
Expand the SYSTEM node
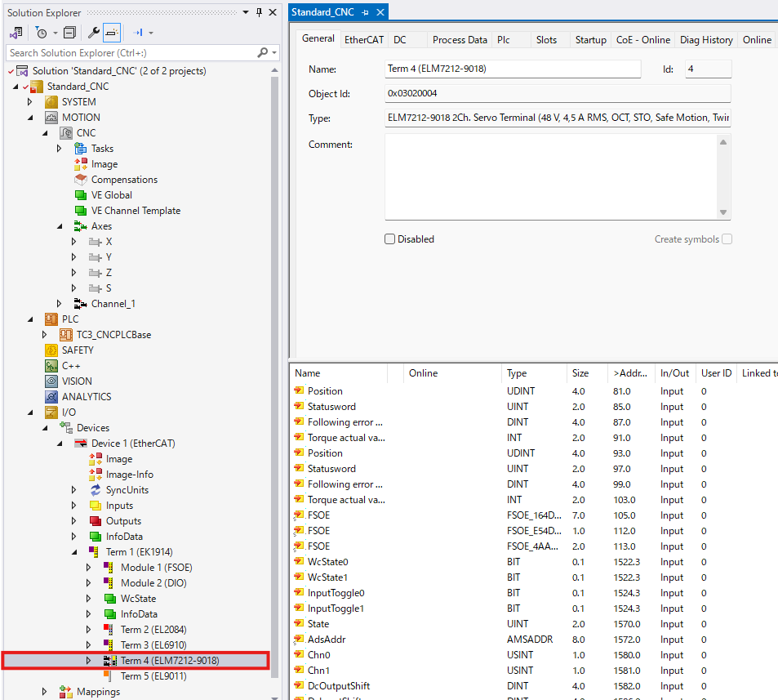[x=29, y=102]
